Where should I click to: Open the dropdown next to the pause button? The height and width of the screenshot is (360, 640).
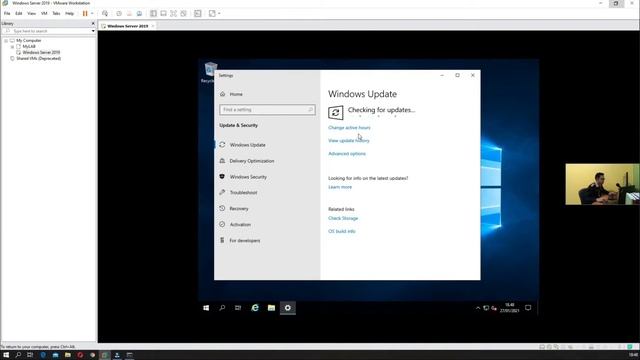point(92,13)
